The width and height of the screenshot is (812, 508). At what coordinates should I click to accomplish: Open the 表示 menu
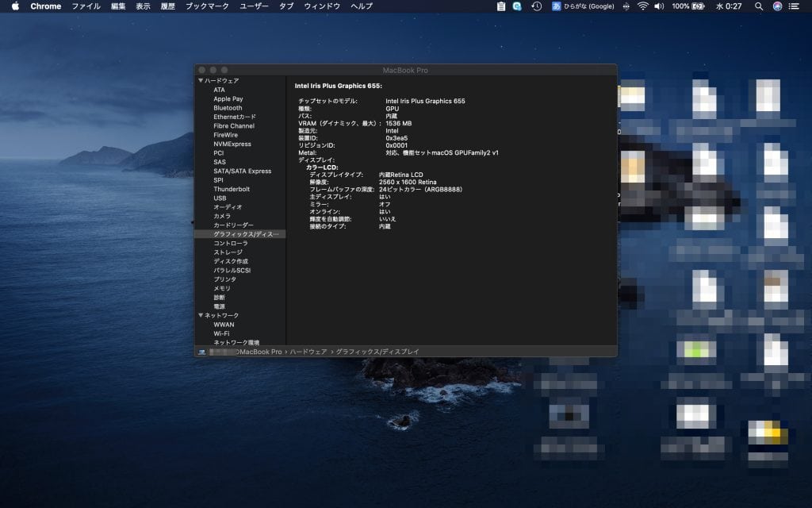coord(143,6)
